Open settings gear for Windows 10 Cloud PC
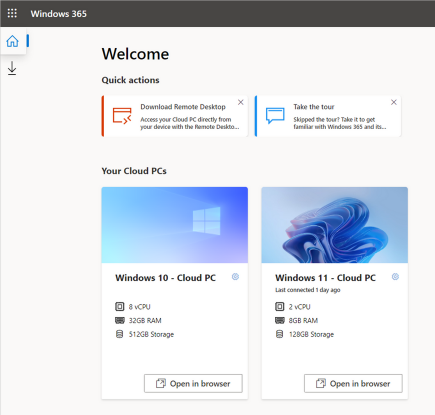The height and width of the screenshot is (415, 435). pyautogui.click(x=235, y=277)
